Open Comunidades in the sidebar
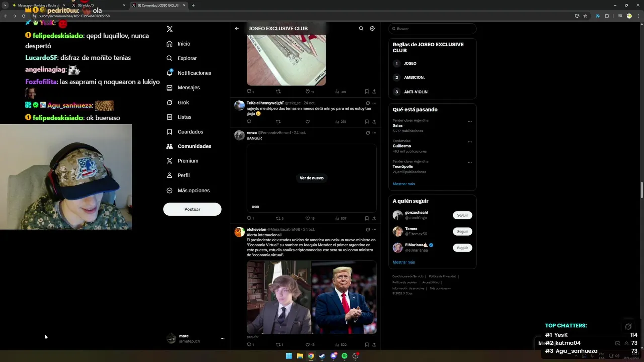This screenshot has height=362, width=644. pyautogui.click(x=189, y=146)
